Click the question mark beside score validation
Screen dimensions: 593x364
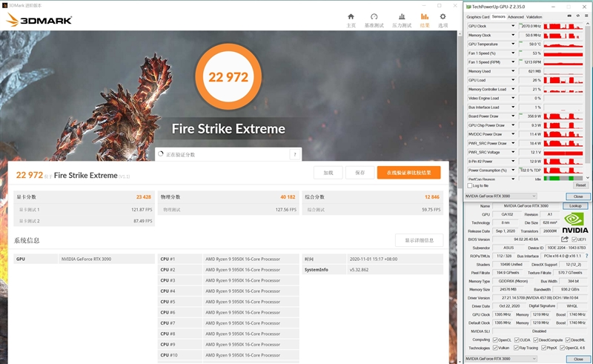[295, 154]
